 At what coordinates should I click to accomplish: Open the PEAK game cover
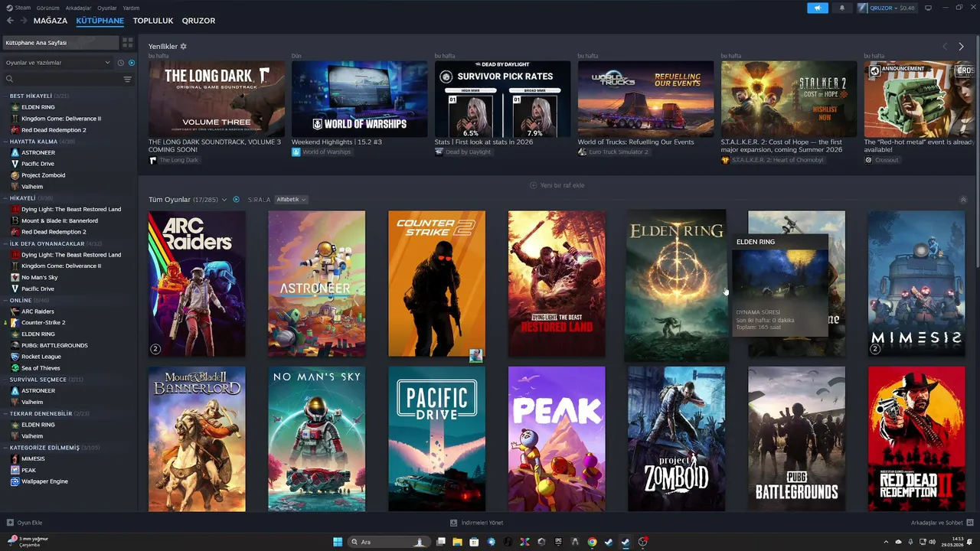click(557, 439)
